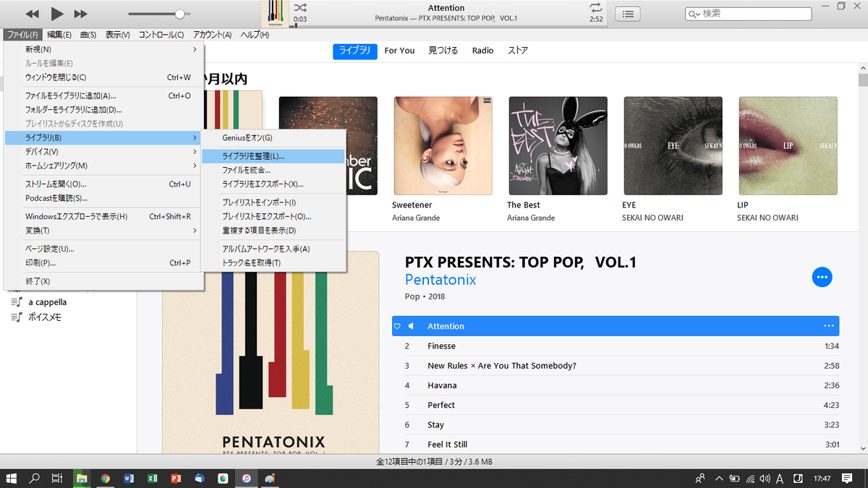This screenshot has width=868, height=488.
Task: Select ウィンドウを閉じる(C) menu item
Action: tap(104, 77)
